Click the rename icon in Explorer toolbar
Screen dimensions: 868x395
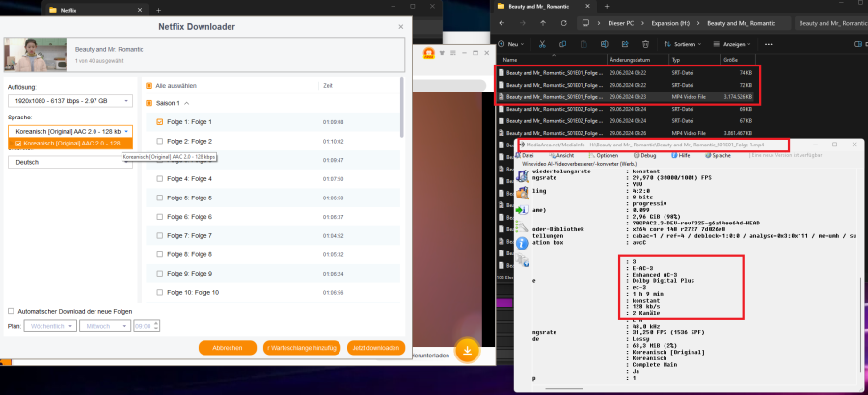[605, 44]
